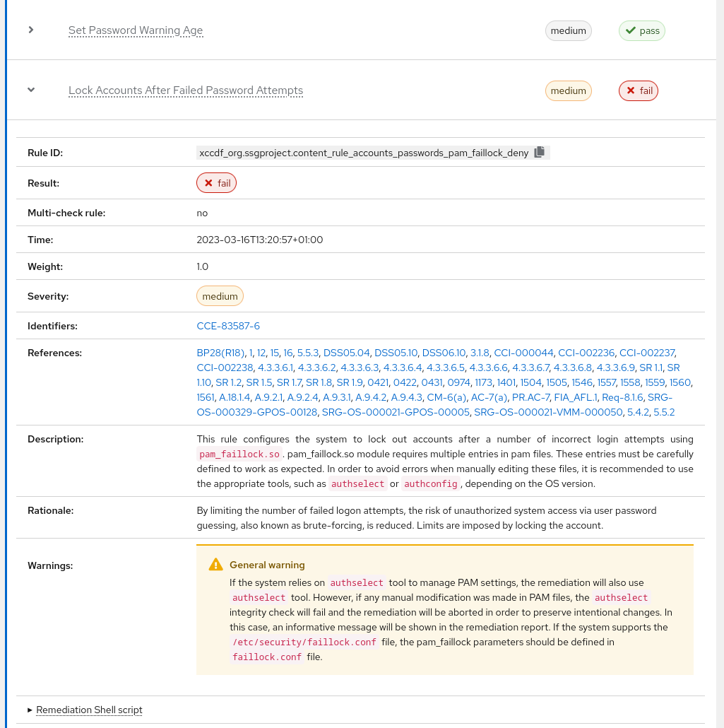Click the Time value 2023-03-16T13:20:57+01:00
724x728 pixels.
259,240
